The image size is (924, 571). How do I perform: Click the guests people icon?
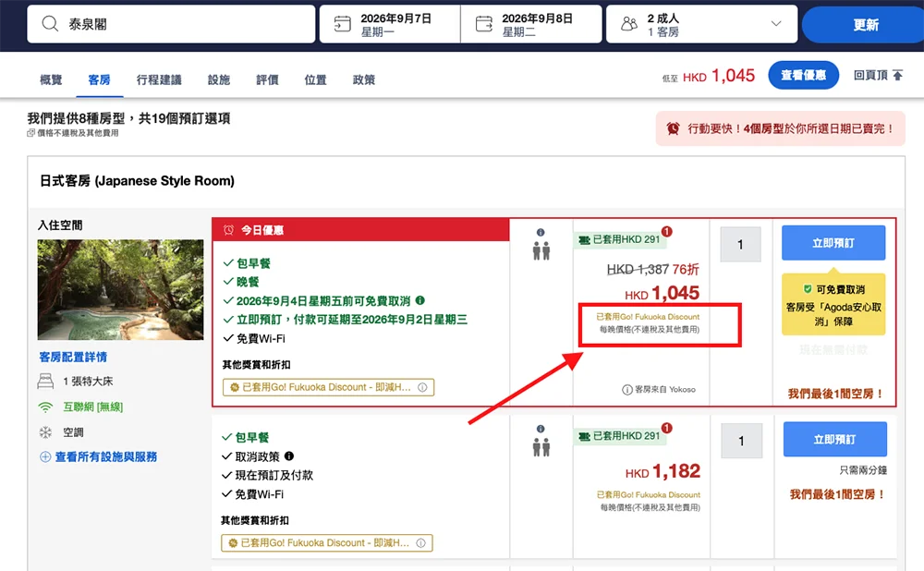point(629,24)
